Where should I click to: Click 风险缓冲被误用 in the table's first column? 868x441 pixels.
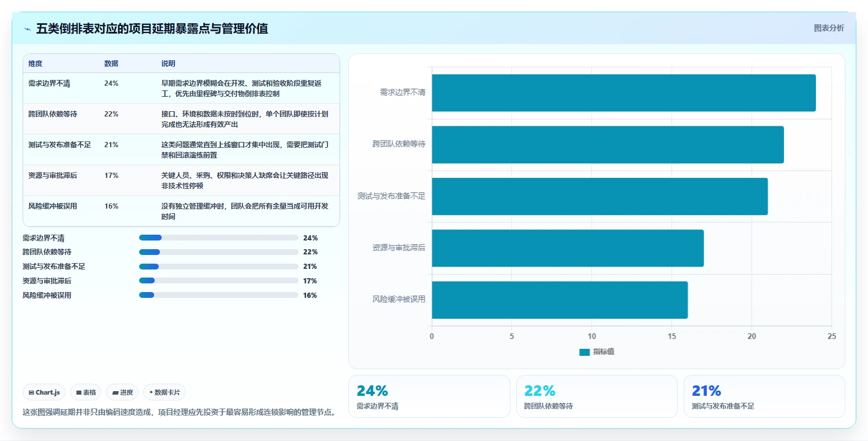pos(53,206)
